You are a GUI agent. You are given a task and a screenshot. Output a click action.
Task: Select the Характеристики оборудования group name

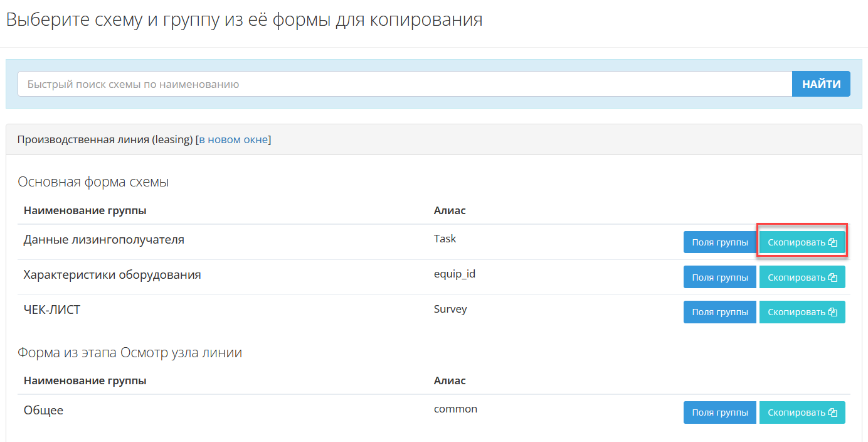click(112, 274)
